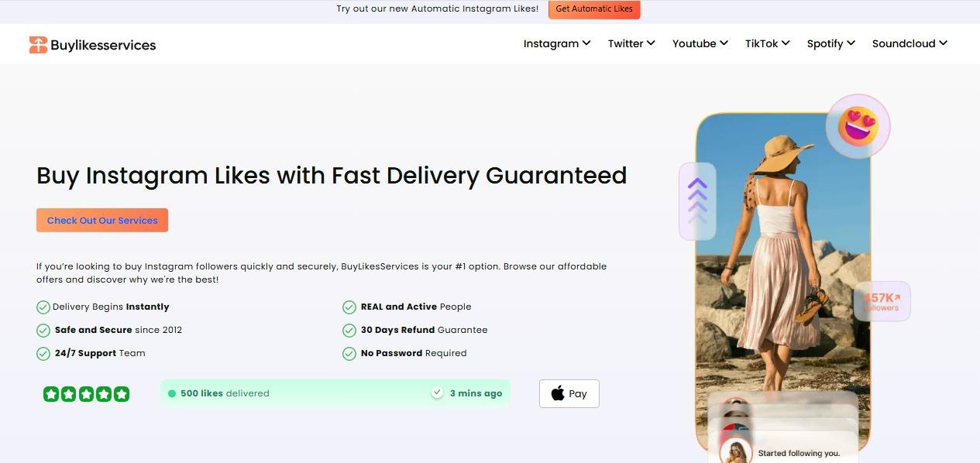
Task: Click the checkmark beside REAL and Active People
Action: click(x=349, y=307)
